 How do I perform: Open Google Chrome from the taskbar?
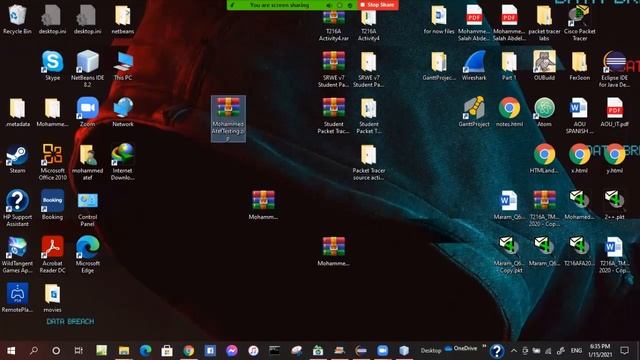[x=188, y=350]
